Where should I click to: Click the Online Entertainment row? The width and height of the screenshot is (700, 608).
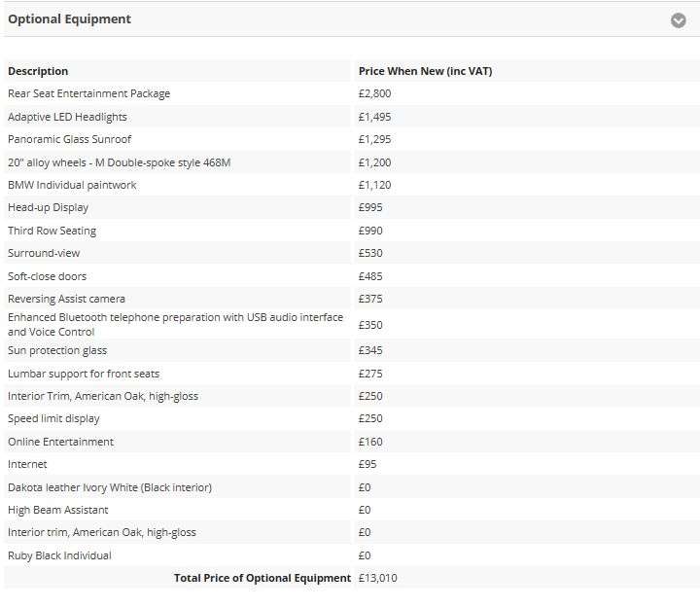coord(352,442)
